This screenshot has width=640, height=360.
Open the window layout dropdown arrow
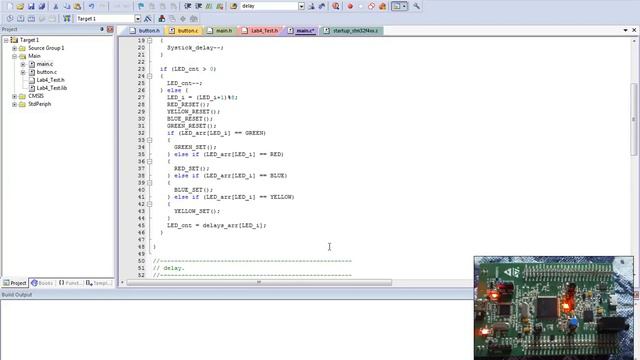coord(404,6)
